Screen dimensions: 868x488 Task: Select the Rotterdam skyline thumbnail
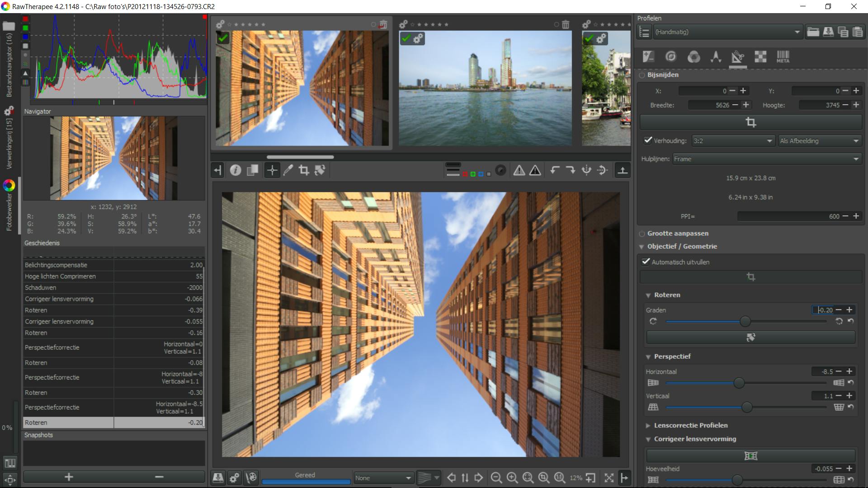click(485, 88)
